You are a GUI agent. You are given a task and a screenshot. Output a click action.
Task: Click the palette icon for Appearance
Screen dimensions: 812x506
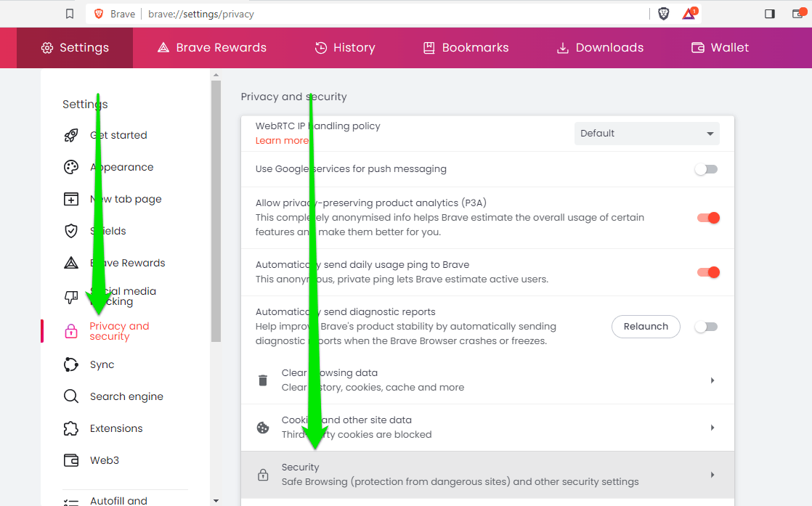point(71,167)
